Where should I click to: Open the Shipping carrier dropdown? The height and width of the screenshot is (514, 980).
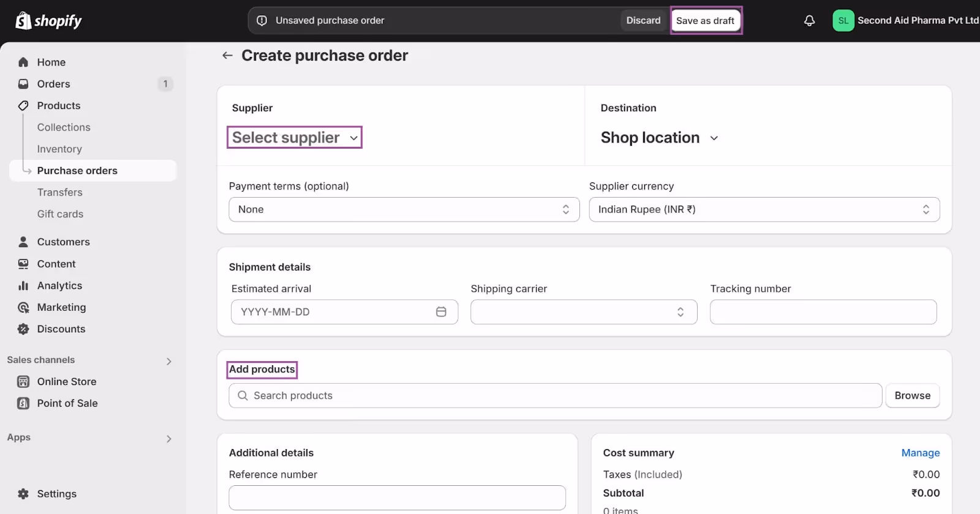tap(584, 312)
